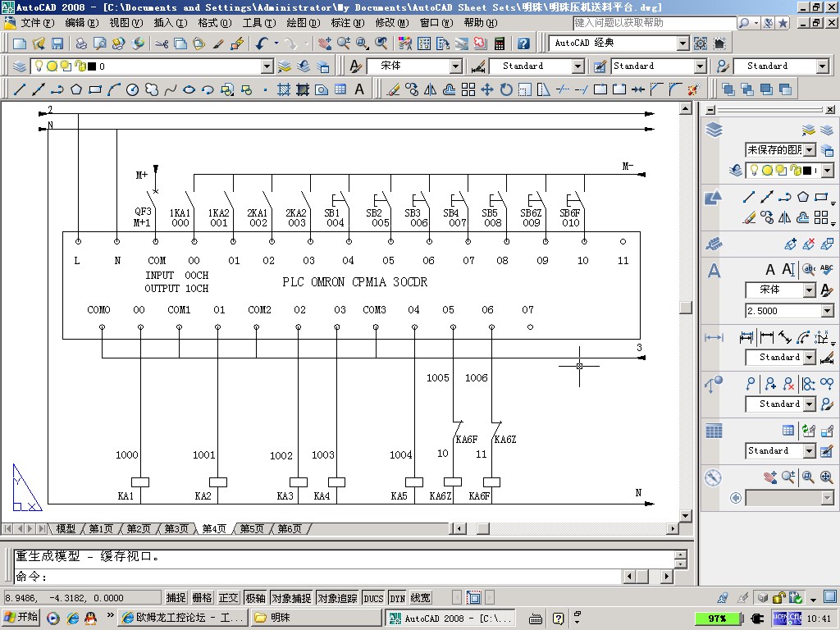Click the 开始 Start button
The image size is (840, 630).
(22, 618)
